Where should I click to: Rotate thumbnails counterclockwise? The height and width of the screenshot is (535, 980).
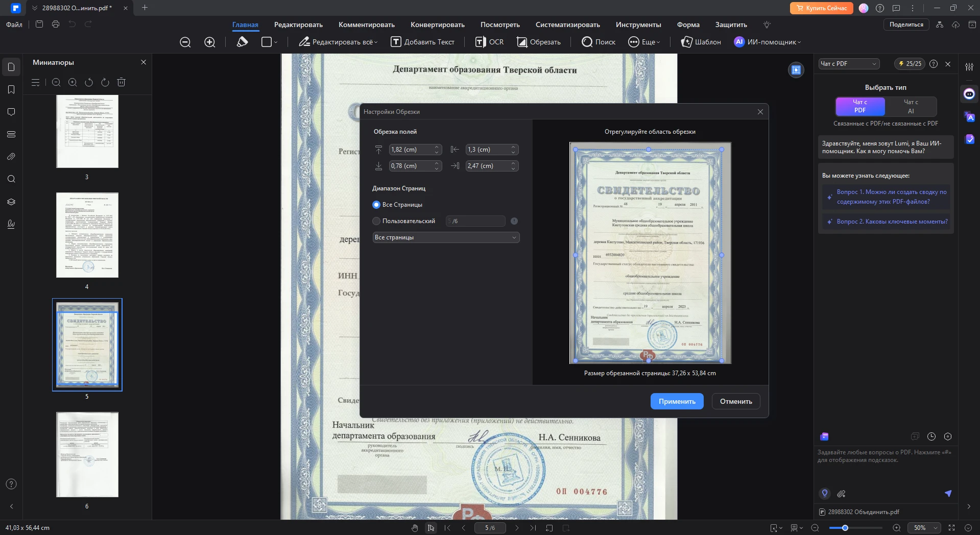[89, 82]
